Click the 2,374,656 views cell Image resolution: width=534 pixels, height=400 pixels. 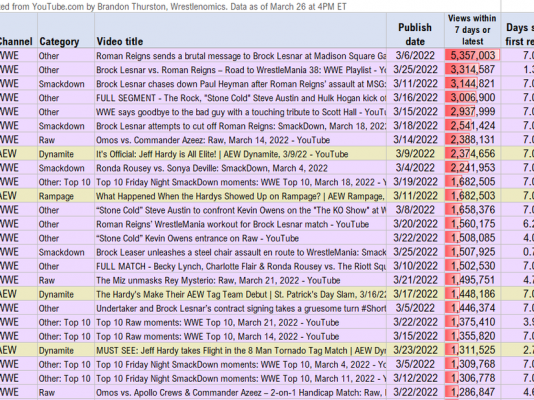coord(472,154)
